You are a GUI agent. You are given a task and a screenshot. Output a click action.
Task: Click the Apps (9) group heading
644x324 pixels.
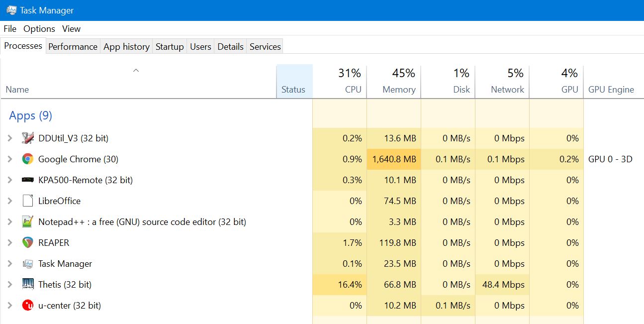[30, 116]
